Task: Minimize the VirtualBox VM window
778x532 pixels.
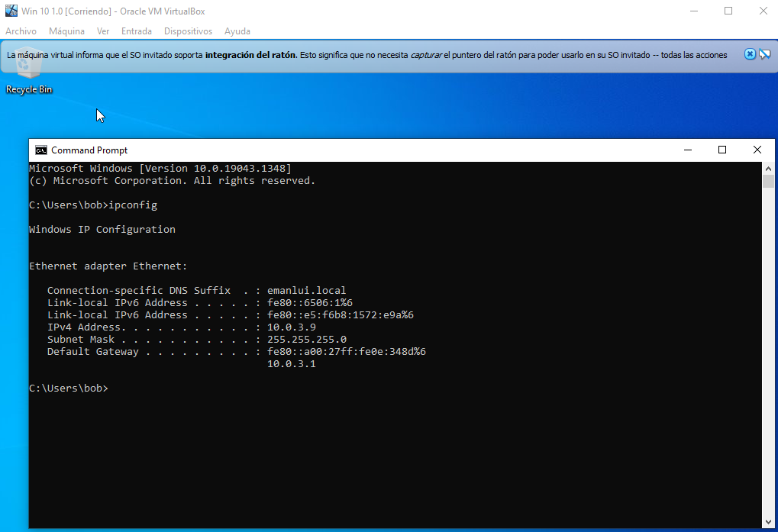Action: (x=694, y=11)
